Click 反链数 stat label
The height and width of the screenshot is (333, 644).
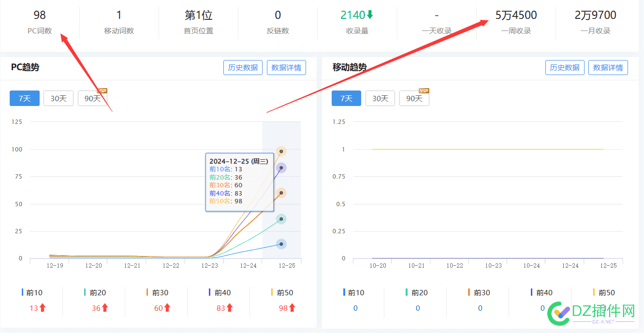278,30
